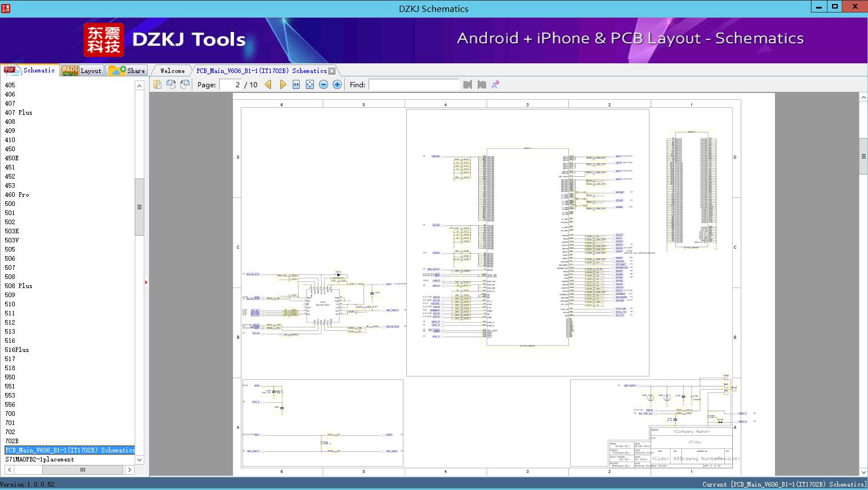Click the app icon in title bar
Viewport: 868px width, 490px height.
pyautogui.click(x=6, y=8)
